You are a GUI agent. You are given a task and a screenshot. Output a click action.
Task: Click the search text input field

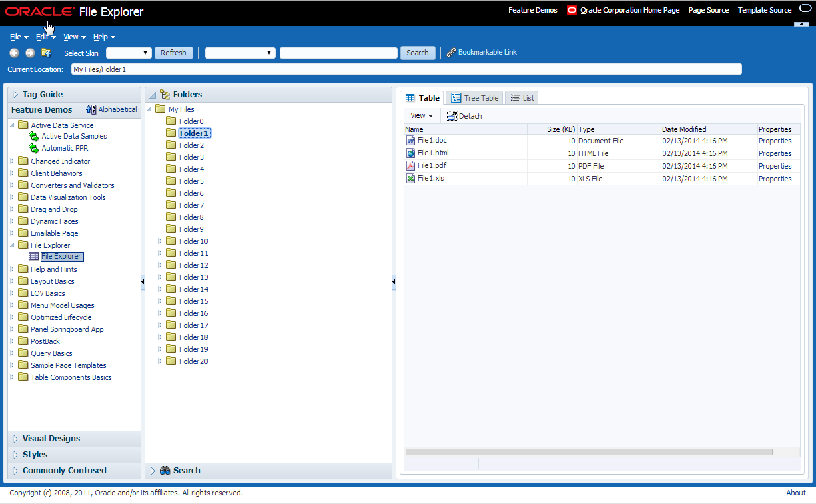(338, 53)
